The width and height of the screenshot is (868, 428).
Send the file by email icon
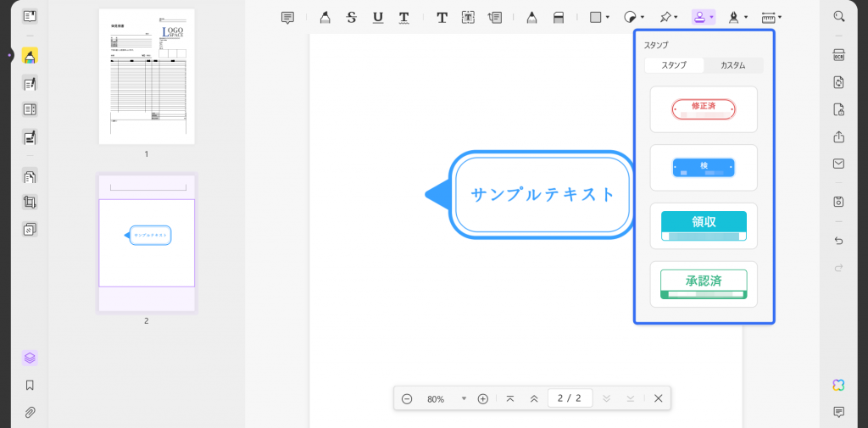pos(838,164)
